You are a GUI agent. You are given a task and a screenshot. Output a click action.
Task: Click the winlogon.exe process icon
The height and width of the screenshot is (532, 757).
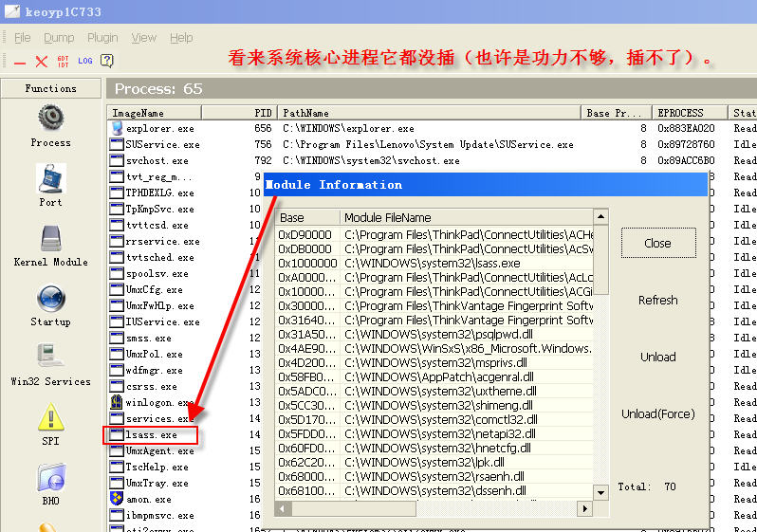pyautogui.click(x=117, y=402)
